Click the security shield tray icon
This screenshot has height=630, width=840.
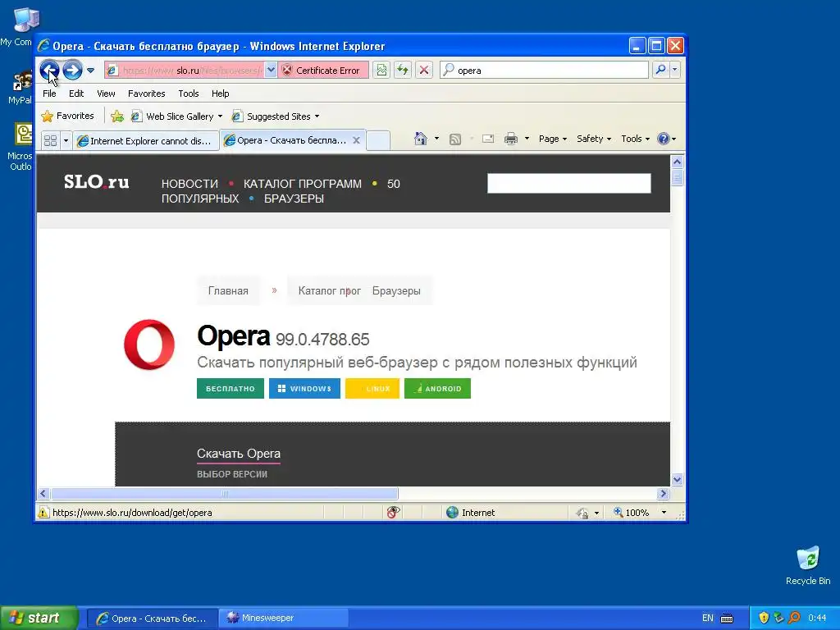point(765,619)
